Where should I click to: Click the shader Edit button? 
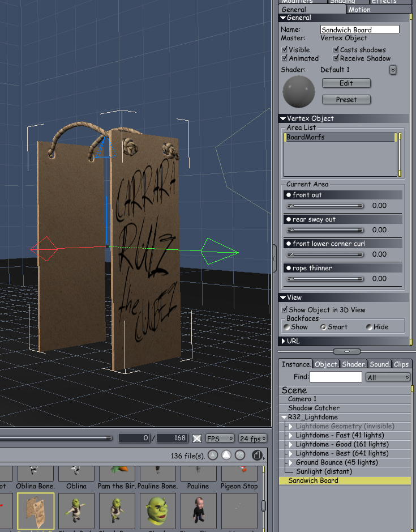coord(346,83)
